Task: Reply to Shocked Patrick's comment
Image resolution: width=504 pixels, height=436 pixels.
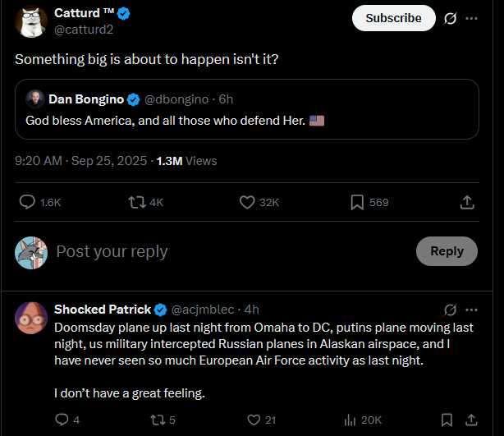Action: [62, 420]
